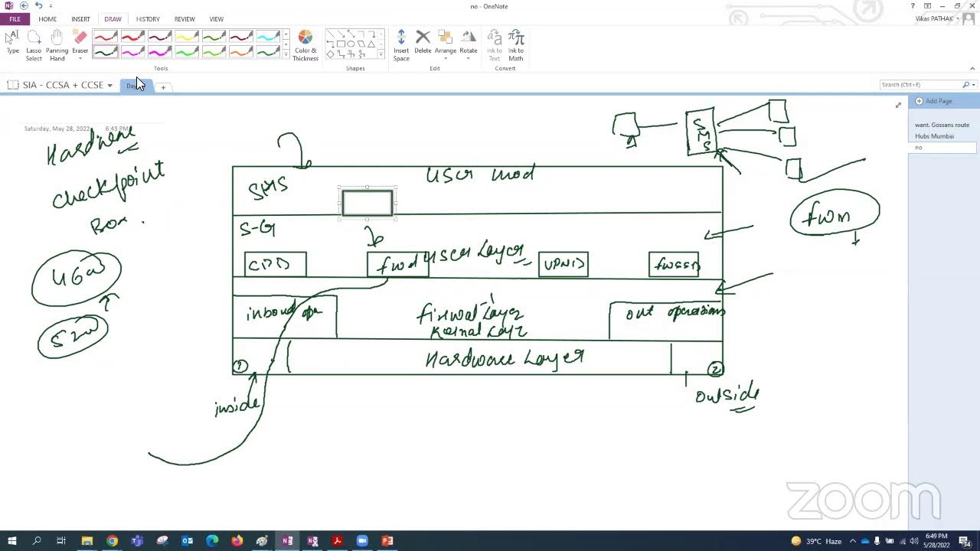The image size is (980, 551).
Task: Open Adobe Acrobat from taskbar
Action: tap(337, 541)
